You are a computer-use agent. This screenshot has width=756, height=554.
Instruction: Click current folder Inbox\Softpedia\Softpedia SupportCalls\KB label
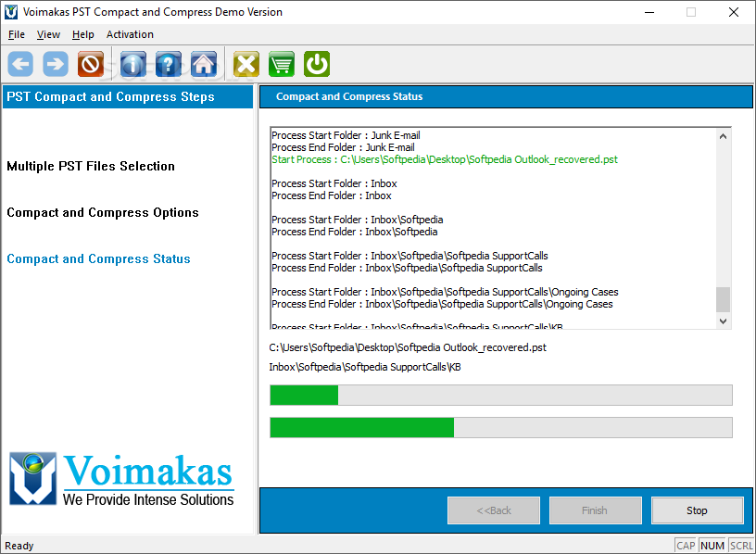(365, 368)
